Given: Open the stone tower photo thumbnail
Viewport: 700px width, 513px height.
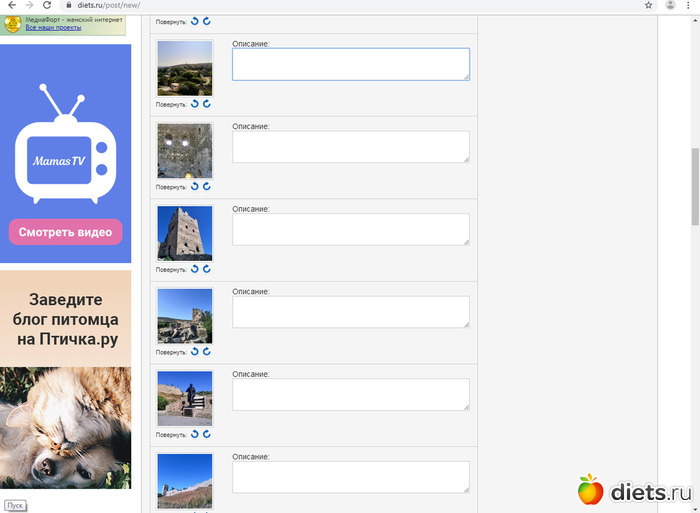Looking at the screenshot, I should [x=185, y=233].
